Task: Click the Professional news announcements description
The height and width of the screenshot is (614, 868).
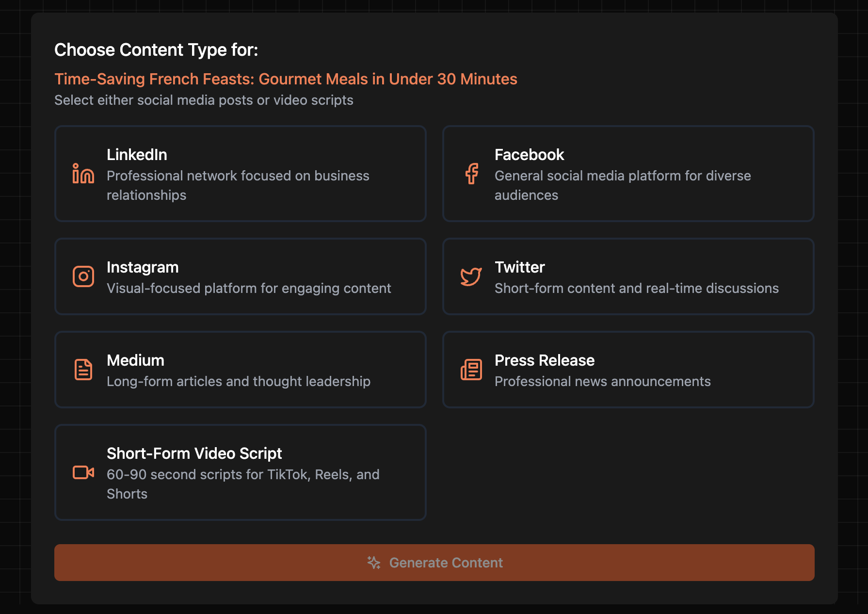Action: pos(602,382)
